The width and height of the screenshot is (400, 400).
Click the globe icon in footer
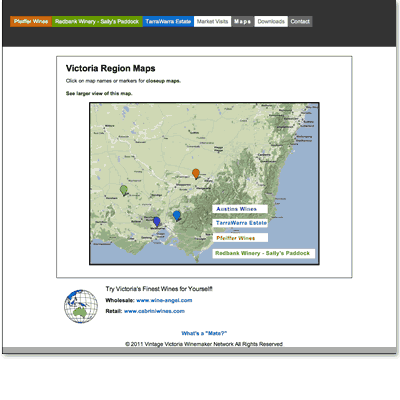pos(81,306)
